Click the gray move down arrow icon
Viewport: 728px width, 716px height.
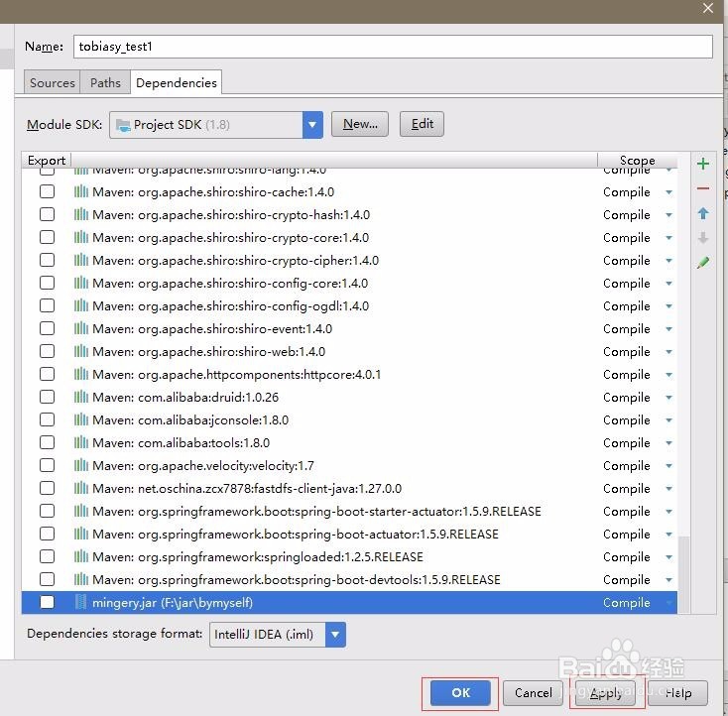(x=703, y=238)
